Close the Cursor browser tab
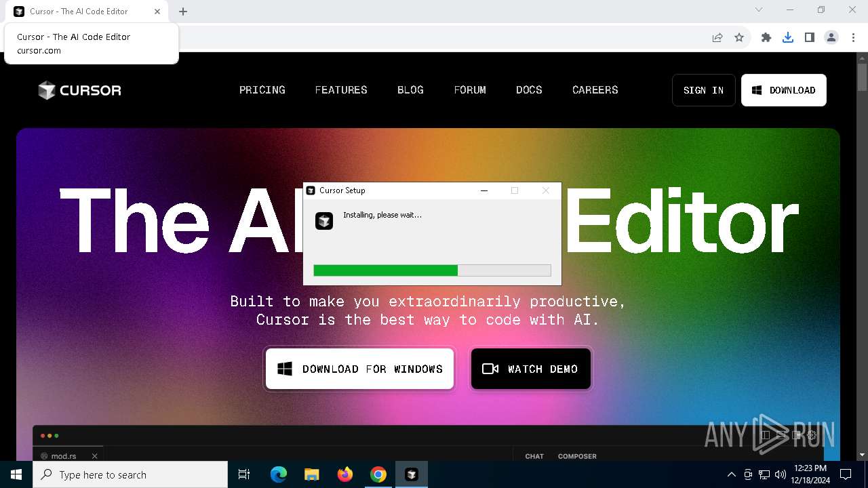The height and width of the screenshot is (488, 868). tap(157, 12)
